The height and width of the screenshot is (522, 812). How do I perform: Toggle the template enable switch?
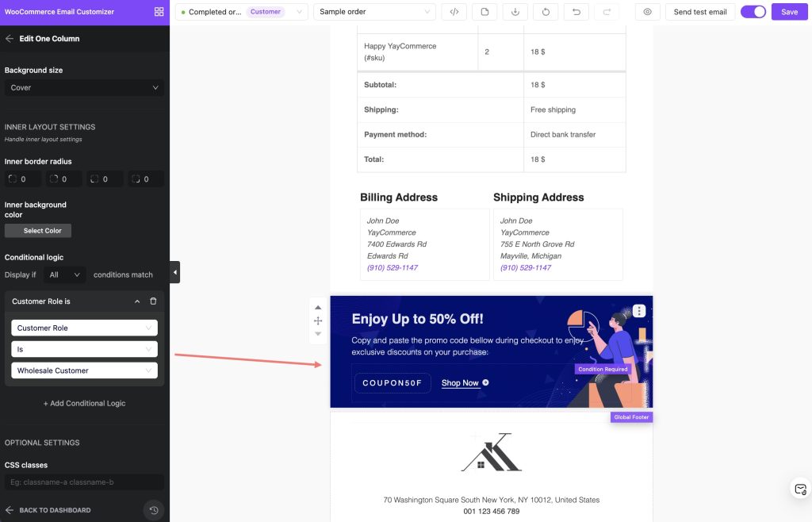(x=753, y=12)
